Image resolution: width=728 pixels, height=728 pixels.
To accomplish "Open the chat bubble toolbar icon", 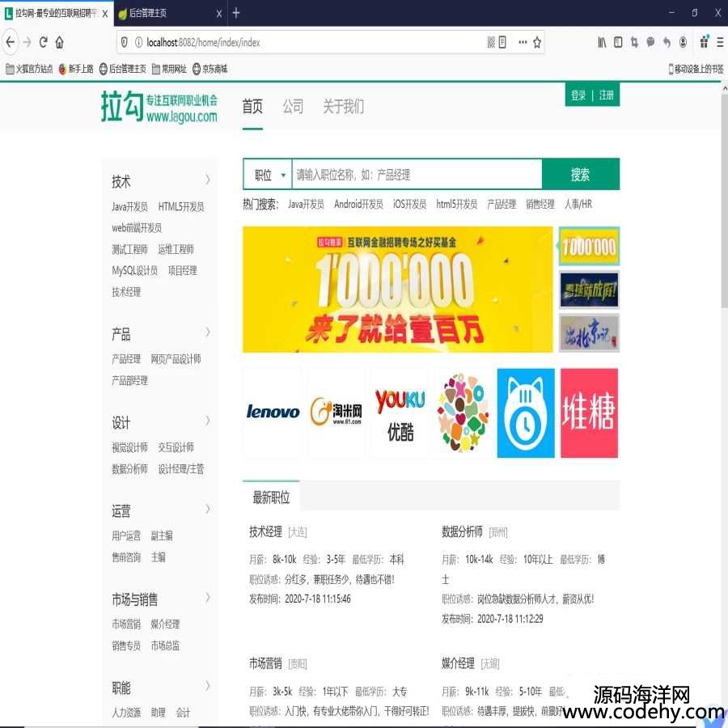I will tap(650, 42).
